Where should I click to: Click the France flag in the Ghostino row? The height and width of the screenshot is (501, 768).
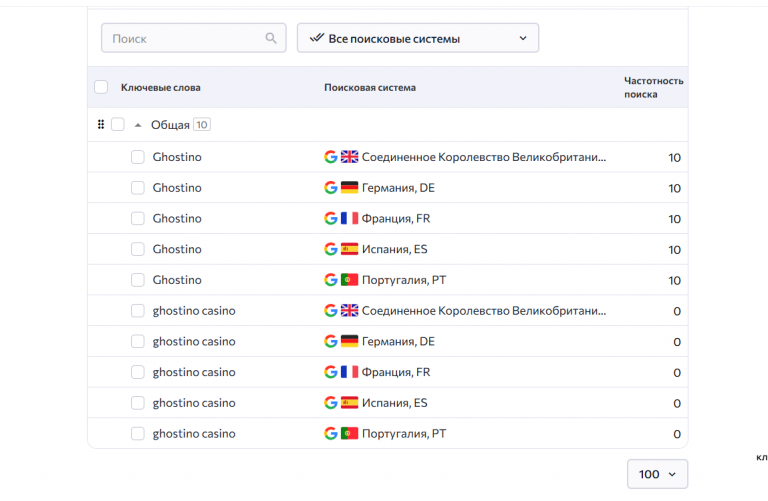click(x=349, y=219)
